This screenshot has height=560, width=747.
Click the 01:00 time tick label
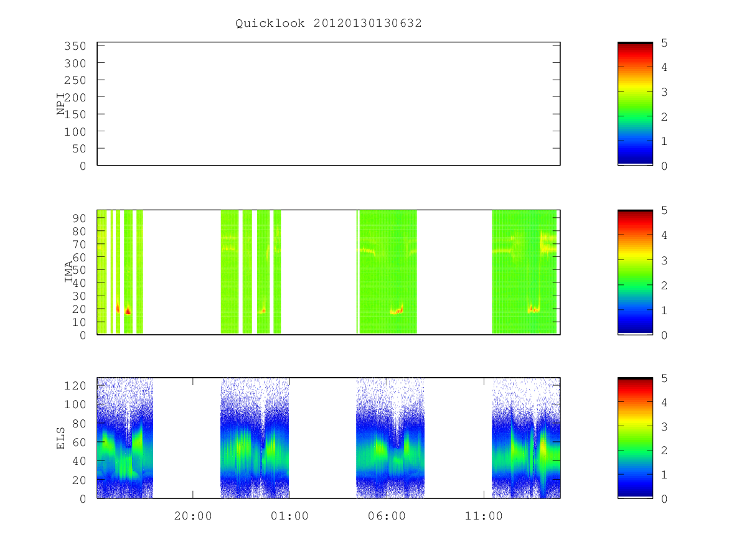coord(289,516)
